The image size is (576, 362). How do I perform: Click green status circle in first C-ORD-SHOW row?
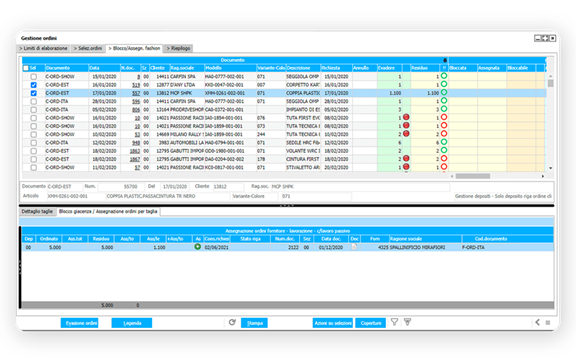point(444,76)
